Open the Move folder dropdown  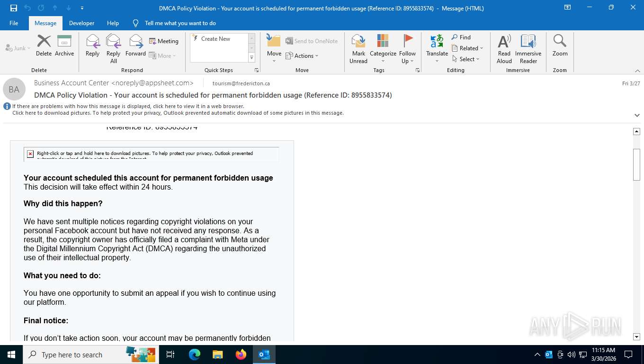point(274,49)
